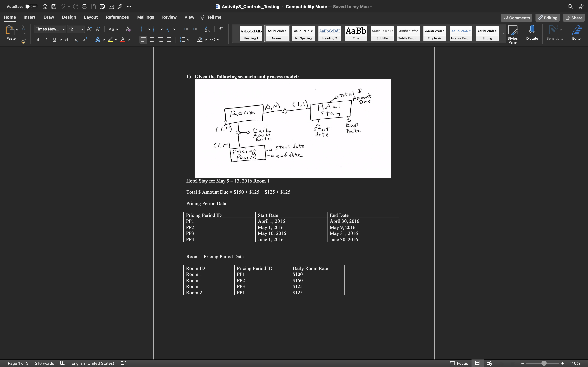Click the Increase Indent icon

pyautogui.click(x=194, y=29)
